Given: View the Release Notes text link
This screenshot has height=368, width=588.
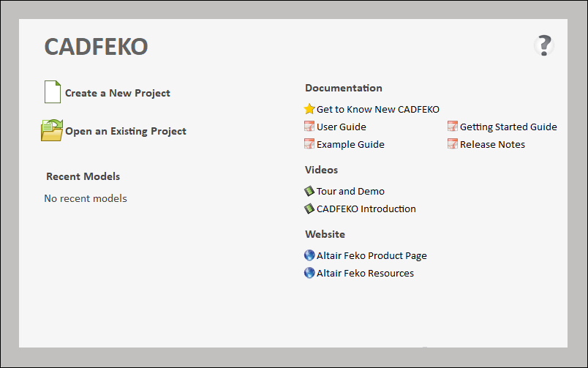Looking at the screenshot, I should pos(492,144).
